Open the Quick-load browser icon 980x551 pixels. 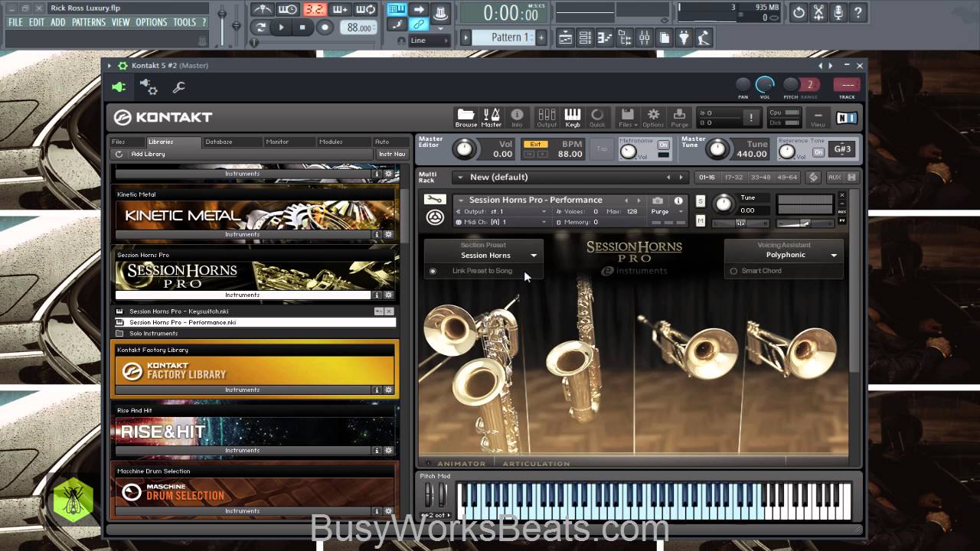597,117
